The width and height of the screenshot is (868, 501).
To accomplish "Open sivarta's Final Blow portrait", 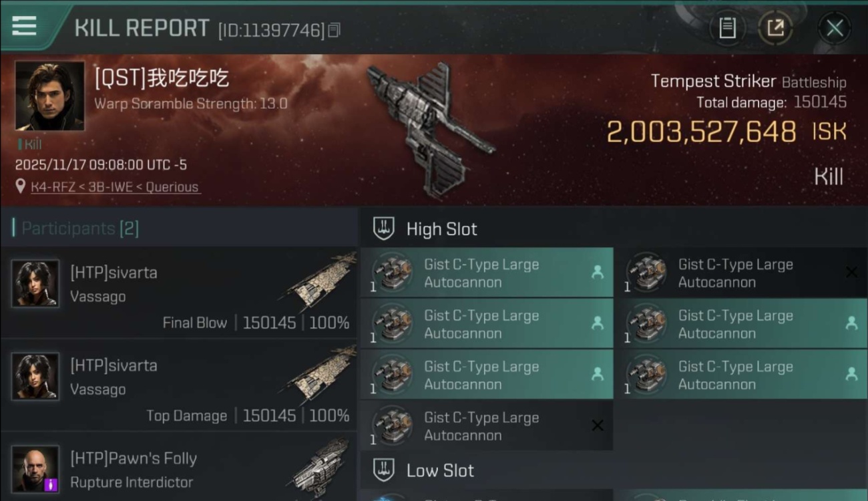I will tap(35, 283).
